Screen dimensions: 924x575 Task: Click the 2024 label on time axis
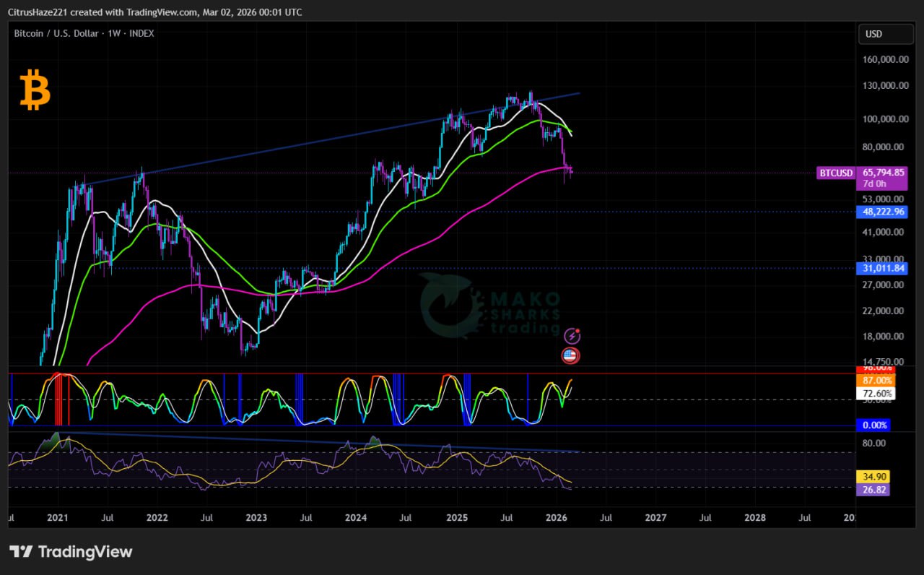(356, 518)
